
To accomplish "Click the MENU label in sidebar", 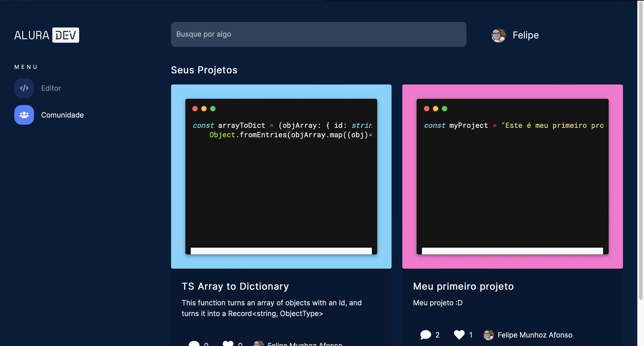I will (x=26, y=67).
